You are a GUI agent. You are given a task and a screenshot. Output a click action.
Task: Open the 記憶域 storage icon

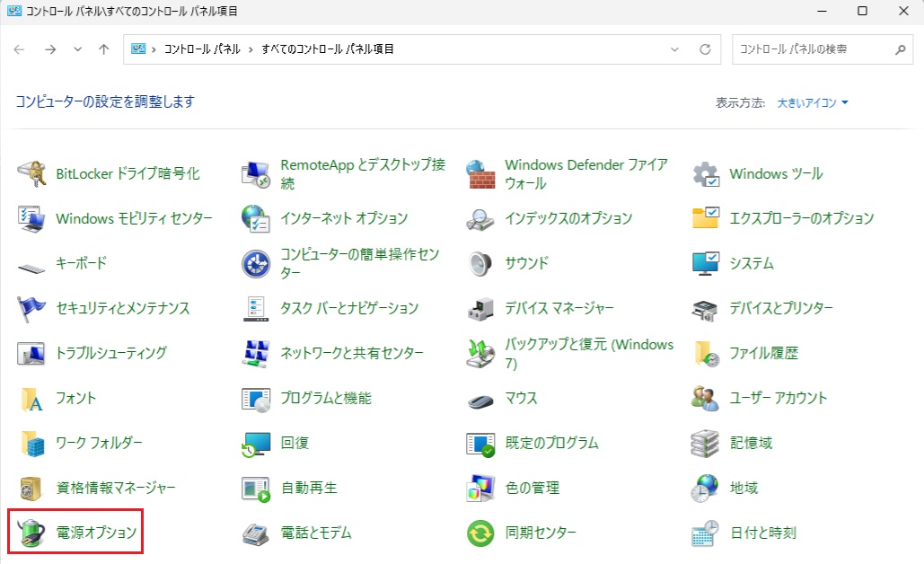[706, 443]
